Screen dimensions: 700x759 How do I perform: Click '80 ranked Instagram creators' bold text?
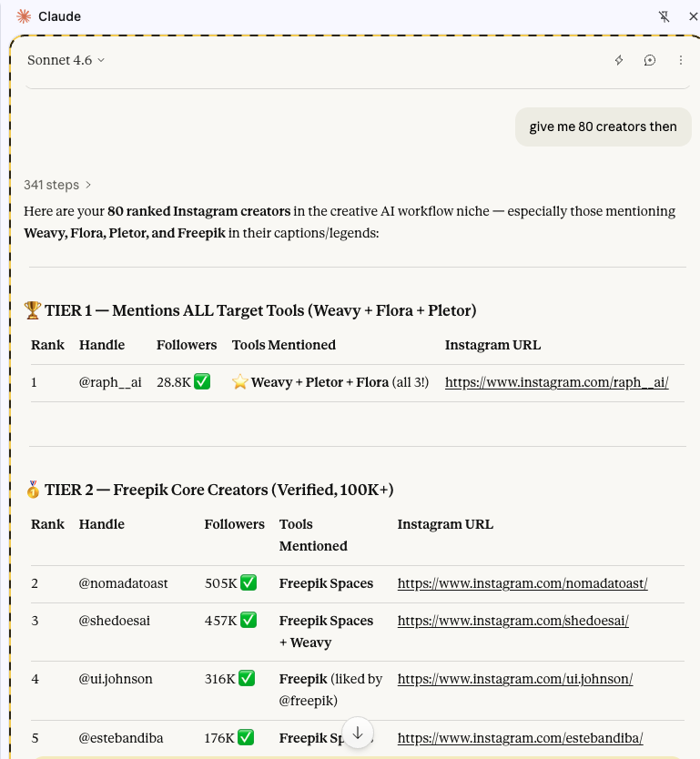pos(199,211)
